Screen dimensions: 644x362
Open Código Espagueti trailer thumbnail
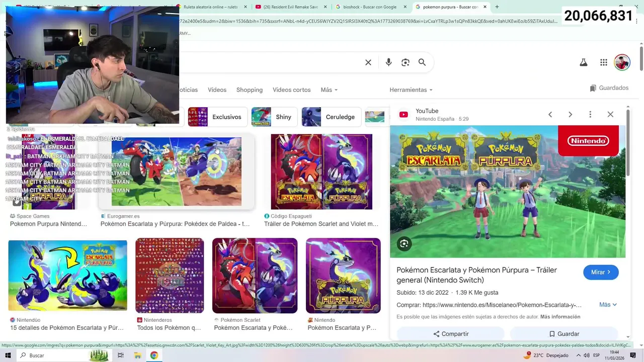point(321,171)
